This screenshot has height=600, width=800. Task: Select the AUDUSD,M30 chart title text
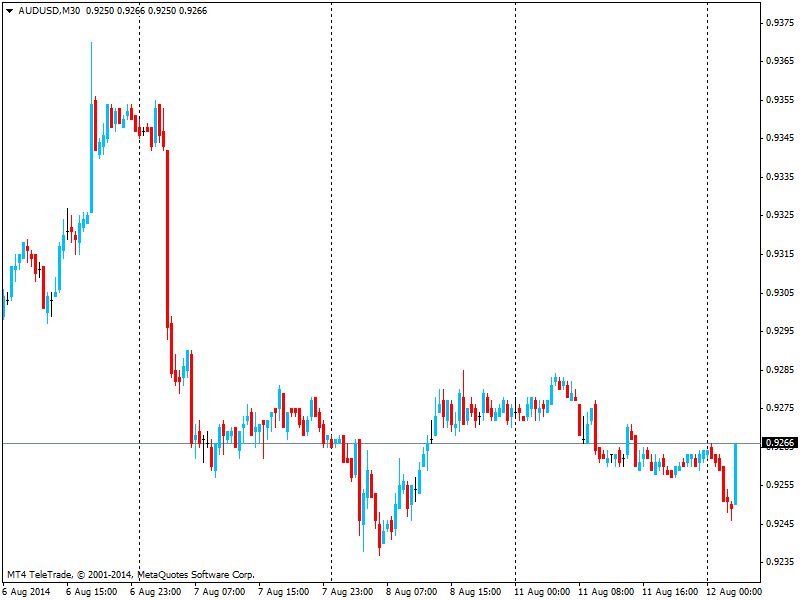point(50,10)
